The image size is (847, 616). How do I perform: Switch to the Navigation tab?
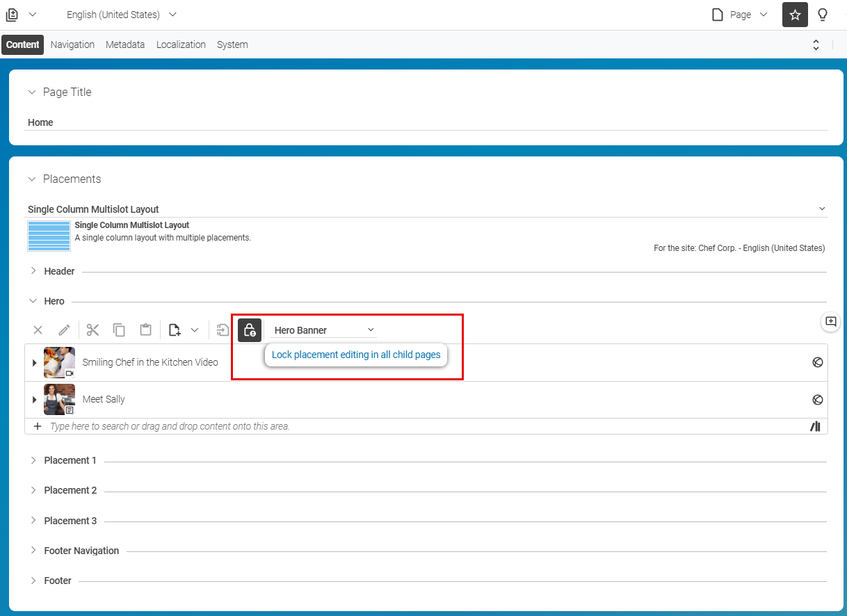tap(72, 44)
